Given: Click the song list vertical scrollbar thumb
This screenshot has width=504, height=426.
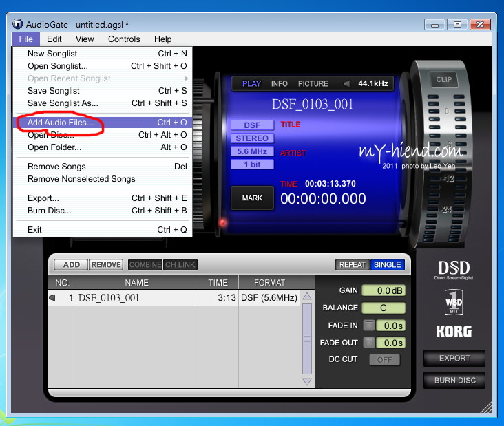Looking at the screenshot, I should pos(307,339).
